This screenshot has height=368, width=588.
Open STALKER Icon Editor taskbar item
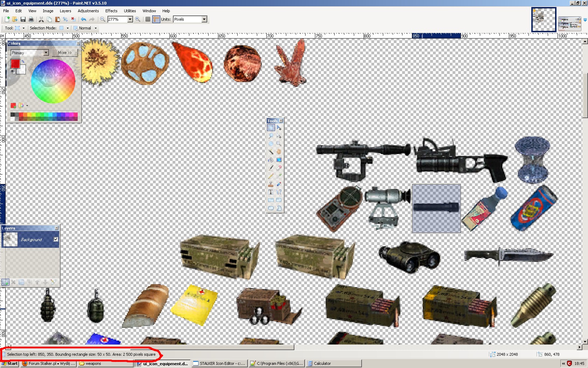point(219,363)
